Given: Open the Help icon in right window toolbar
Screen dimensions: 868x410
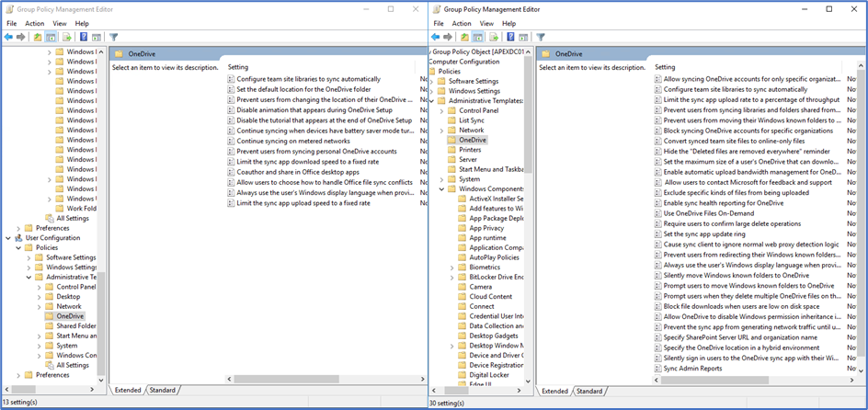Looking at the screenshot, I should pyautogui.click(x=511, y=37).
